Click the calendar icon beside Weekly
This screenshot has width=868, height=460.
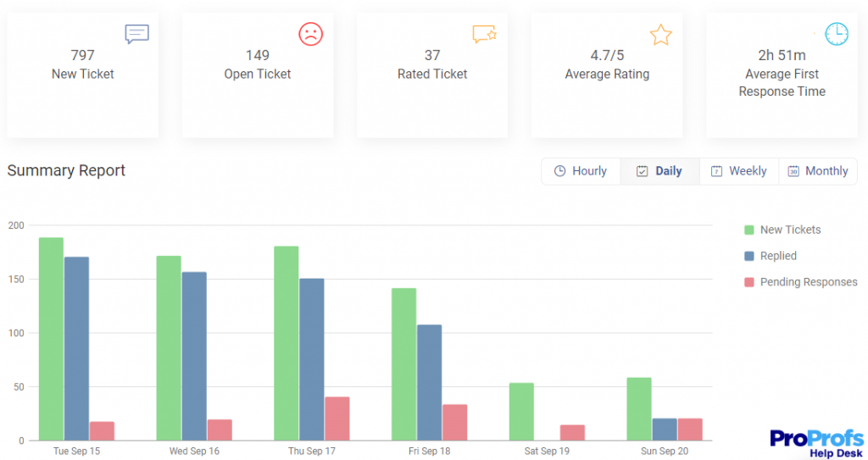click(716, 171)
